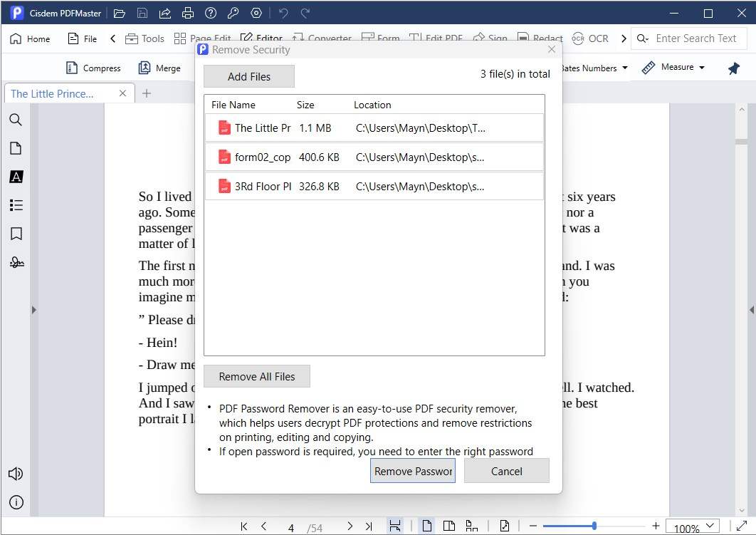The image size is (756, 535).
Task: Click the Undo arrow
Action: click(283, 13)
